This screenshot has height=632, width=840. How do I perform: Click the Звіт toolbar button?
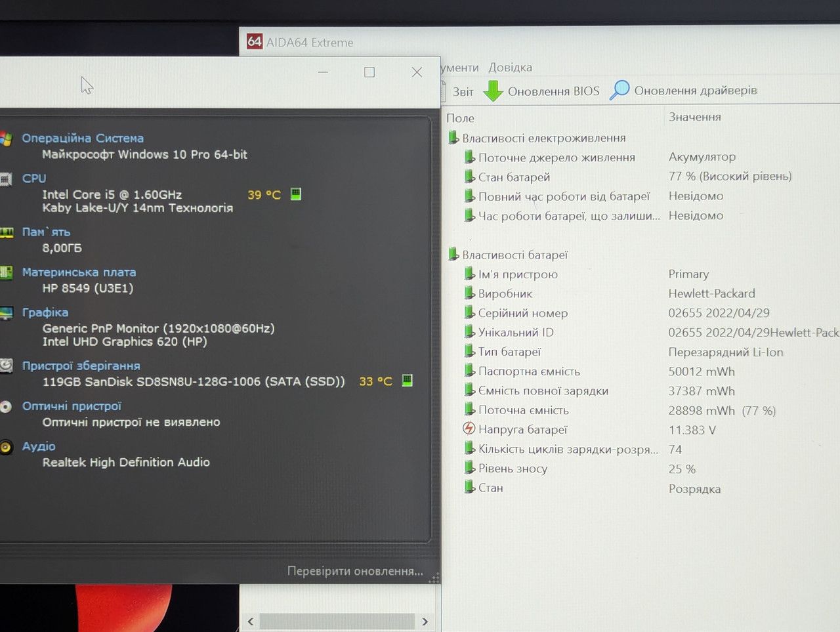pos(463,92)
